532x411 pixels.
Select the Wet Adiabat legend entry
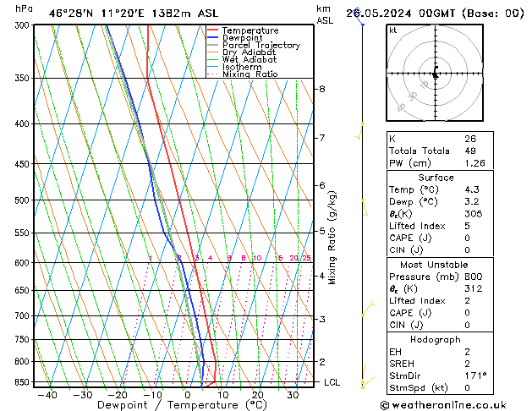point(250,59)
